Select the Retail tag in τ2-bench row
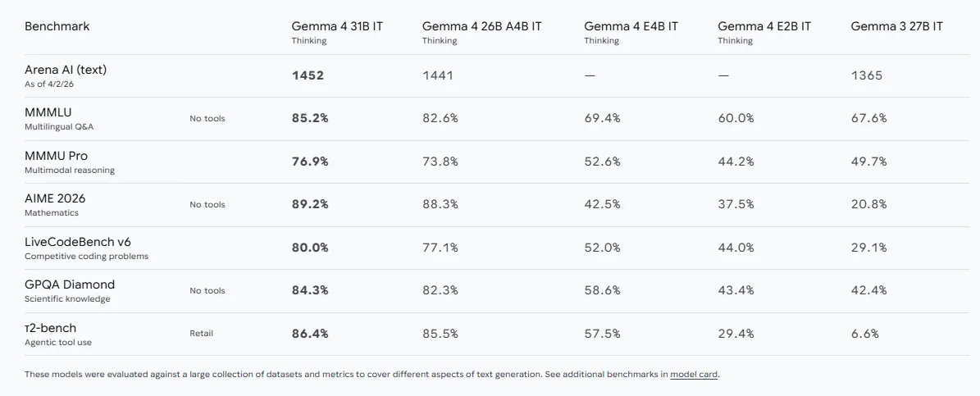This screenshot has height=396, width=980. pos(201,334)
